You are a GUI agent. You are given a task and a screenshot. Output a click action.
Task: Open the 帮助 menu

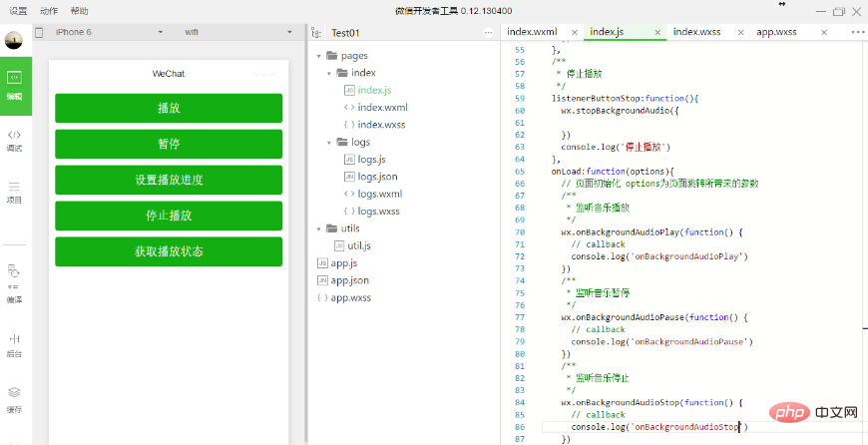[79, 11]
